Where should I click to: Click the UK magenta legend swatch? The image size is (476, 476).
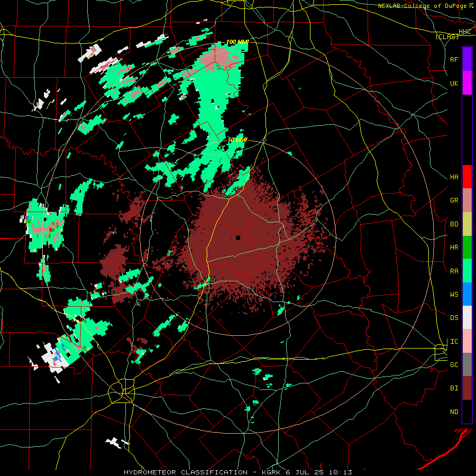pos(467,83)
